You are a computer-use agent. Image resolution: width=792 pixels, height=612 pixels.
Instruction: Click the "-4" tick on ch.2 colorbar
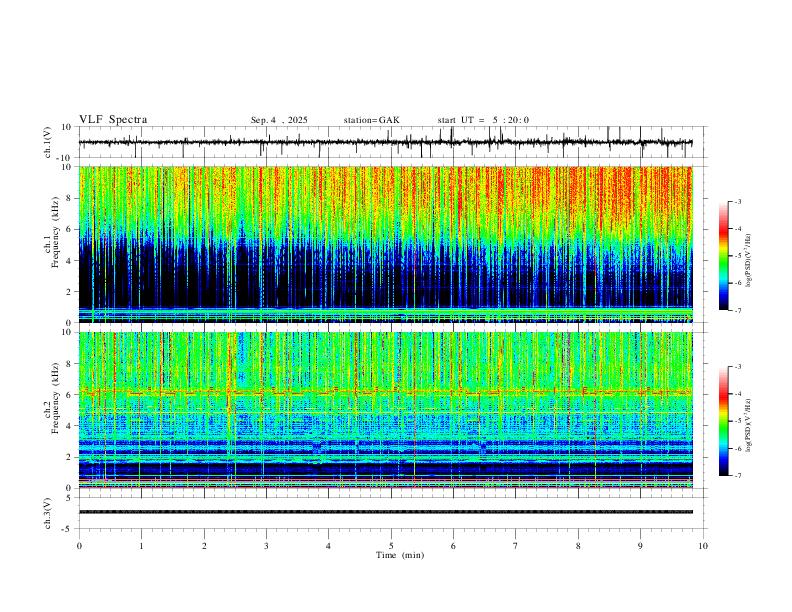(738, 394)
